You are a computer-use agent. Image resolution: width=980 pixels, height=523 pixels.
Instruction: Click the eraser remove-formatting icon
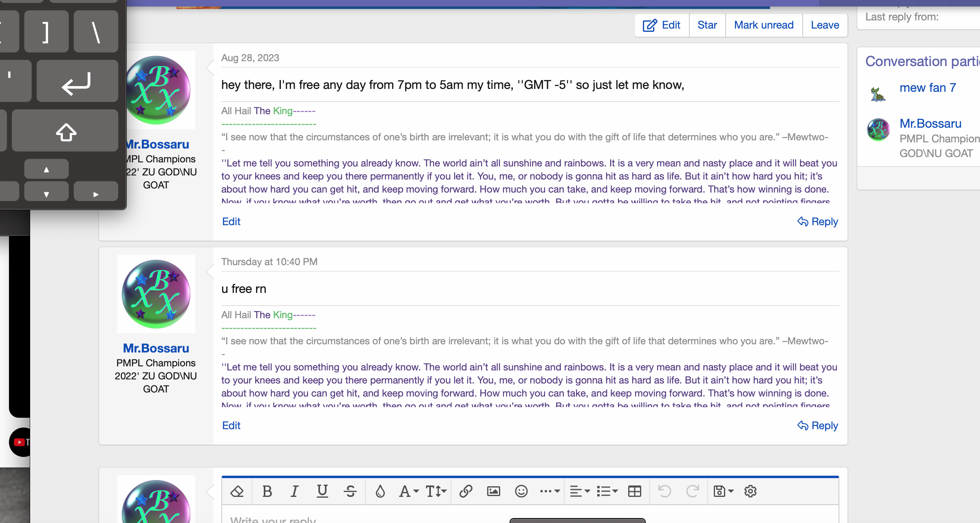237,491
